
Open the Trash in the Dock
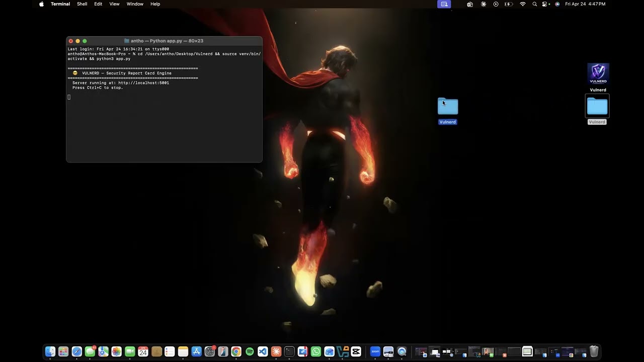pos(594,351)
